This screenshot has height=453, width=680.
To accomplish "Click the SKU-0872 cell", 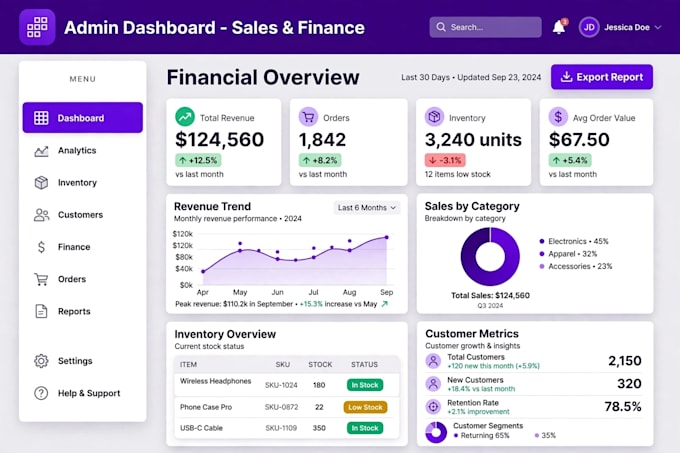I will click(281, 407).
